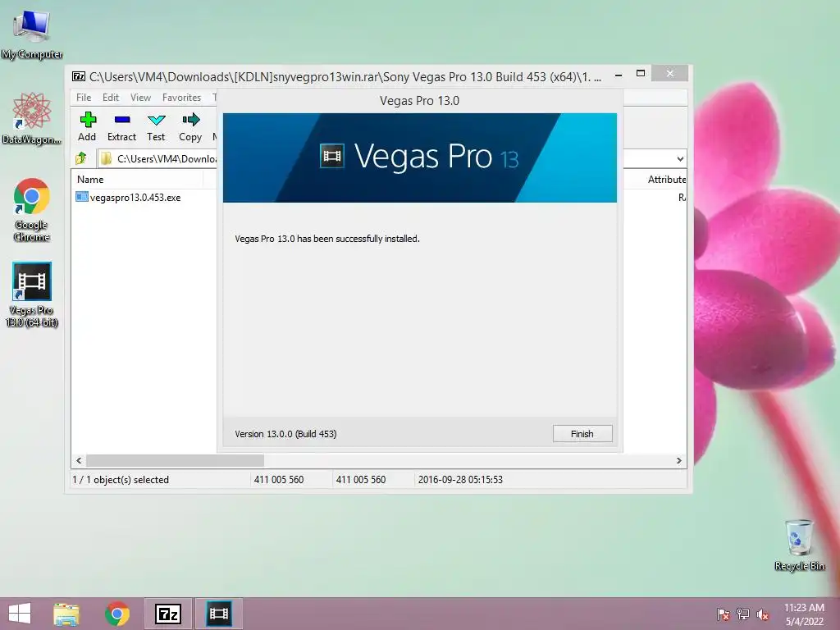Screen dimensions: 840x630
Task: Open File Explorer from taskbar
Action: click(x=66, y=614)
